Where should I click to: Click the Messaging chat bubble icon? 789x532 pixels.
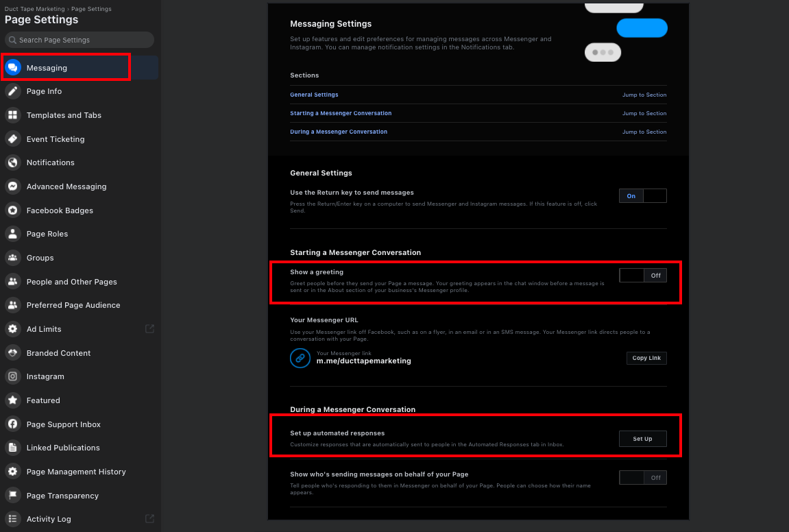13,67
